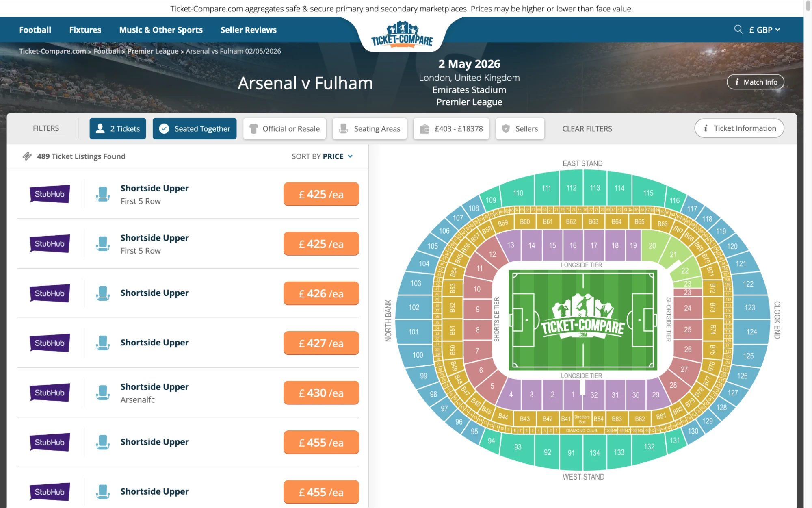Viewport: 812px width, 508px height.
Task: Toggle the 2 Tickets filter off
Action: (x=117, y=128)
